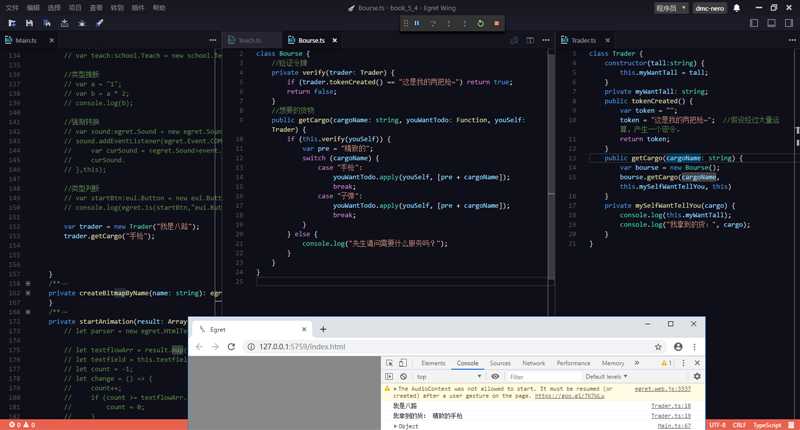Switch to the Performance tab in DevTools
800x430 pixels.
point(573,363)
